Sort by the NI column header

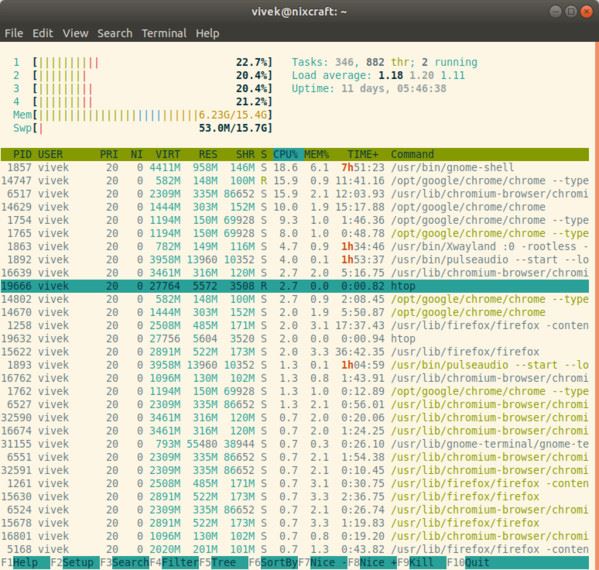136,154
